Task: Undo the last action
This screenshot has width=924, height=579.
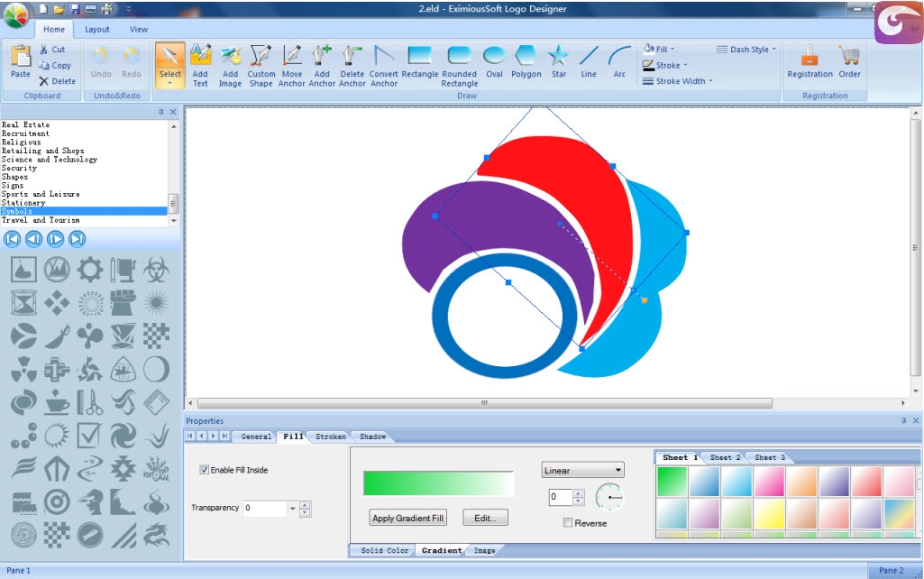Action: pos(101,62)
